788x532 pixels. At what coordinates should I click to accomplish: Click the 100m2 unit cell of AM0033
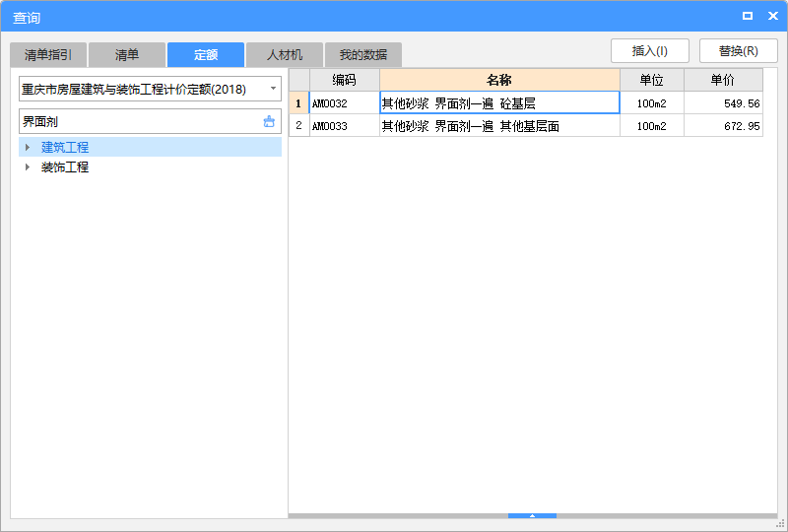pos(652,125)
